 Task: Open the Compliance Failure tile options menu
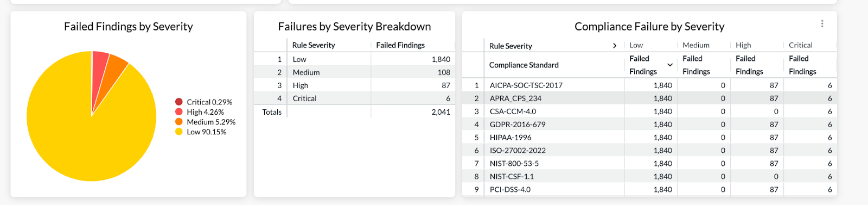[x=822, y=23]
